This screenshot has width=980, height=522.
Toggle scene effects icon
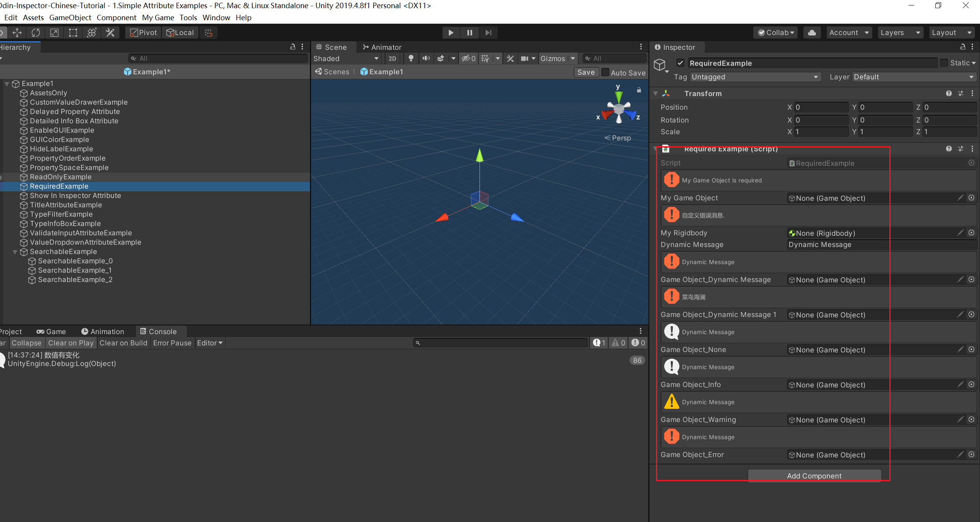(441, 58)
